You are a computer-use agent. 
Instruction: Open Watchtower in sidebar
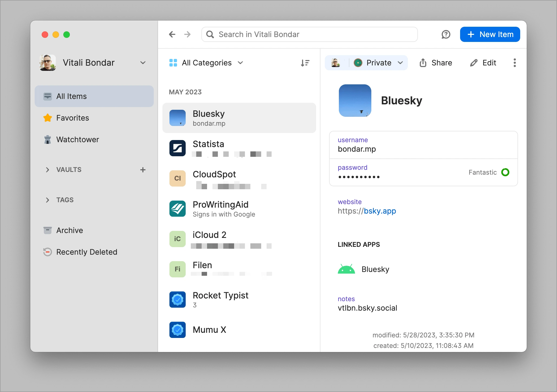94,139
